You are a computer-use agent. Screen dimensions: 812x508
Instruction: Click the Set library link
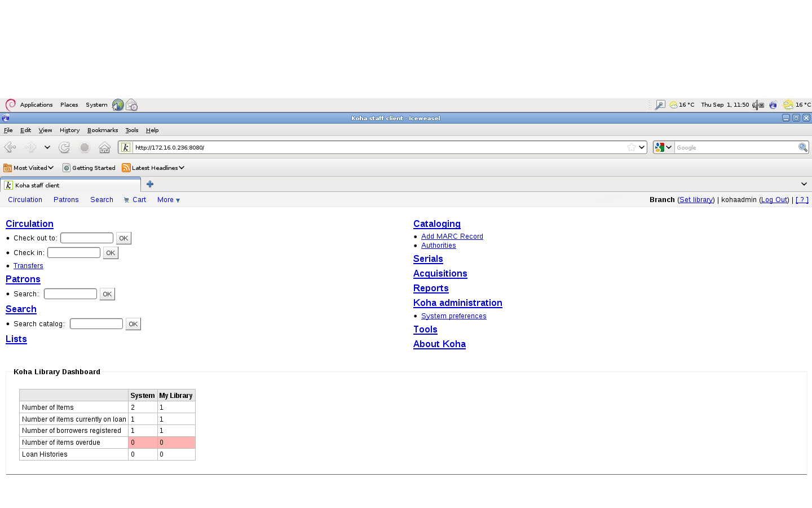coord(696,200)
